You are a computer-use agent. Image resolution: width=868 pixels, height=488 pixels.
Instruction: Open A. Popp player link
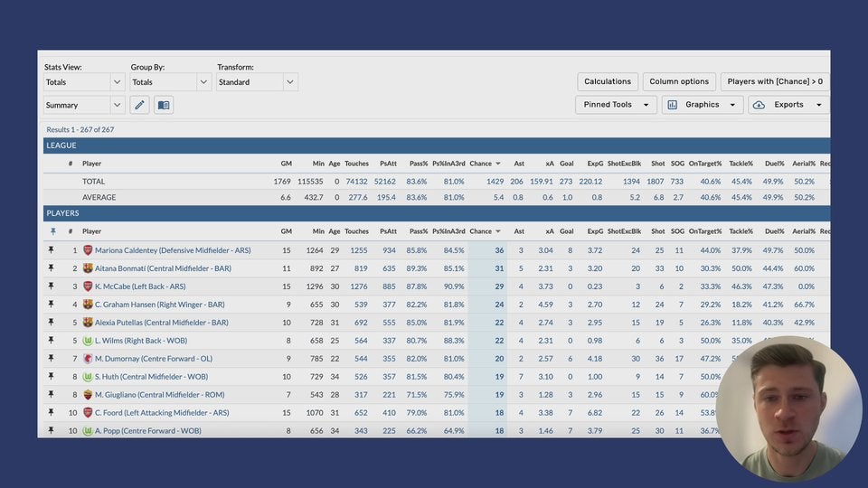tap(147, 430)
